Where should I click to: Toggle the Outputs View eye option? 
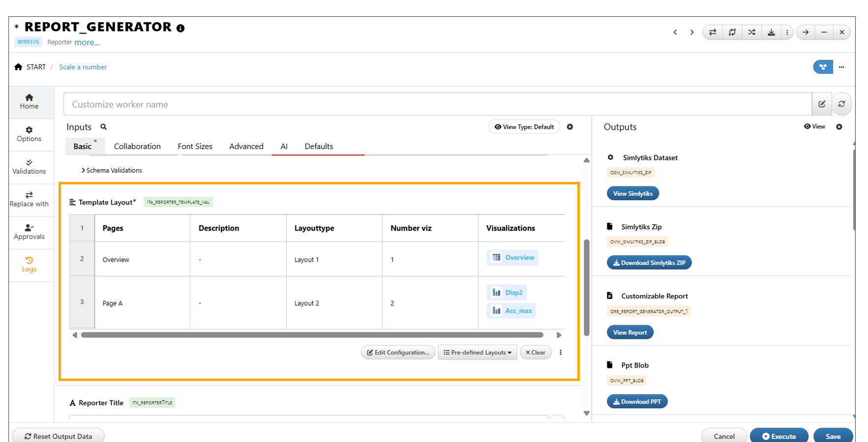[x=814, y=127]
